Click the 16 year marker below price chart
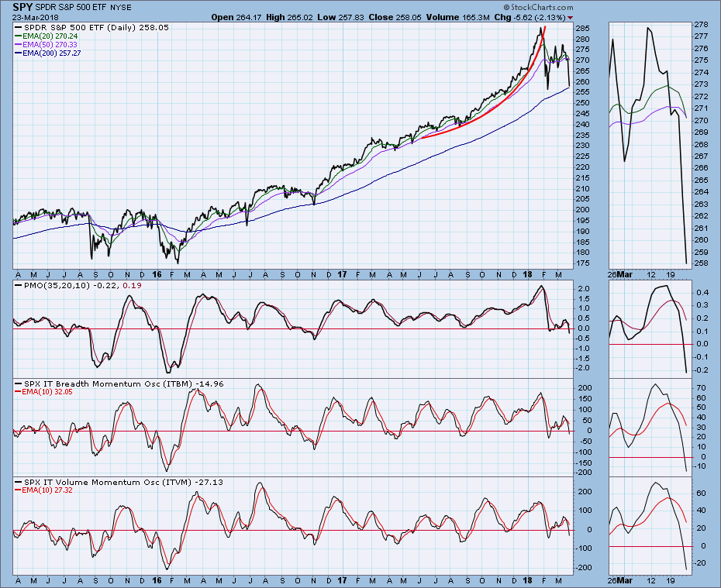This screenshot has width=721, height=588. tap(157, 275)
